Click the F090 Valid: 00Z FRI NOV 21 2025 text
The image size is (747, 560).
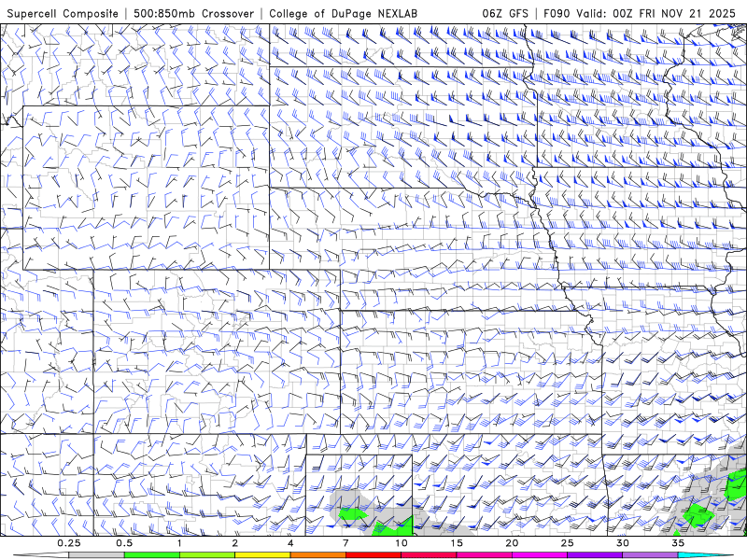[640, 13]
